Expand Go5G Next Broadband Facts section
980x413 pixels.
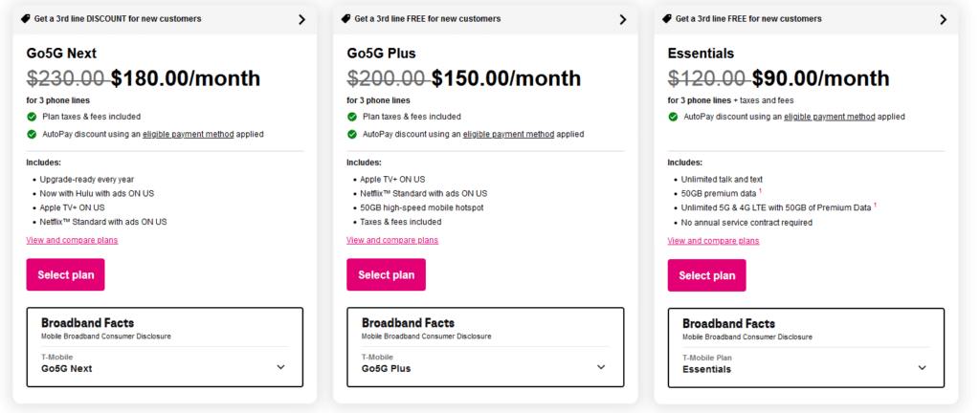click(280, 367)
